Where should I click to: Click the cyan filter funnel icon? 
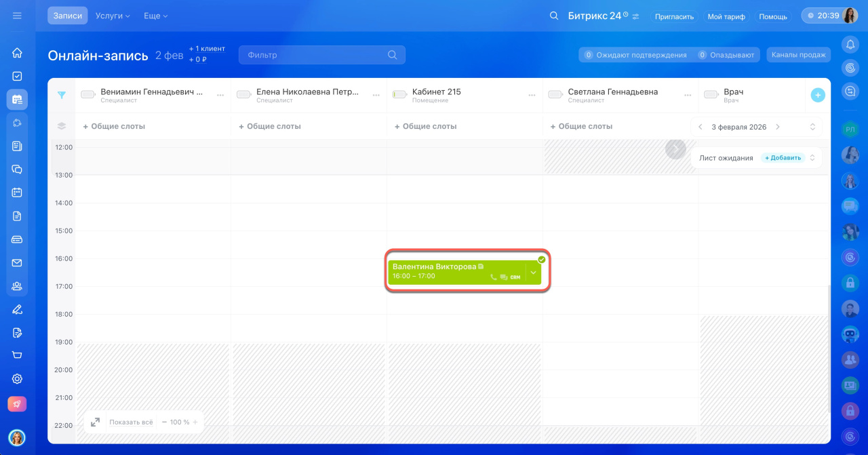click(62, 96)
